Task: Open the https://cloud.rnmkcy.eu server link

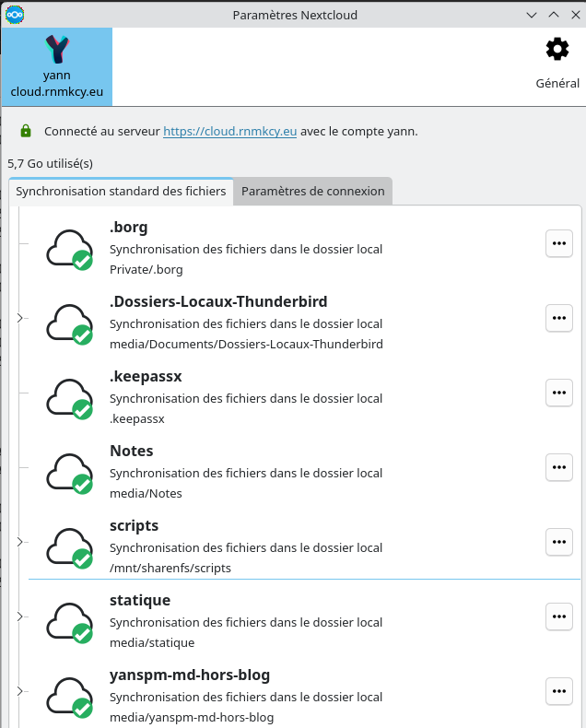Action: coord(229,131)
